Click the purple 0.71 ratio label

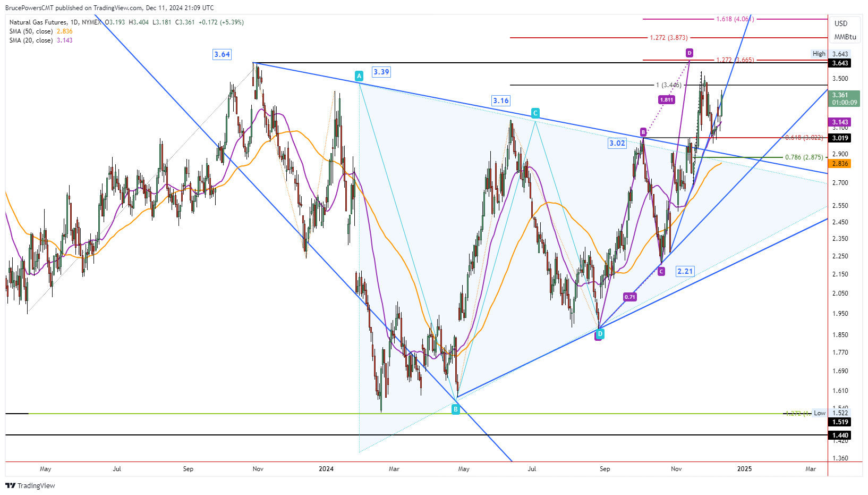[630, 297]
